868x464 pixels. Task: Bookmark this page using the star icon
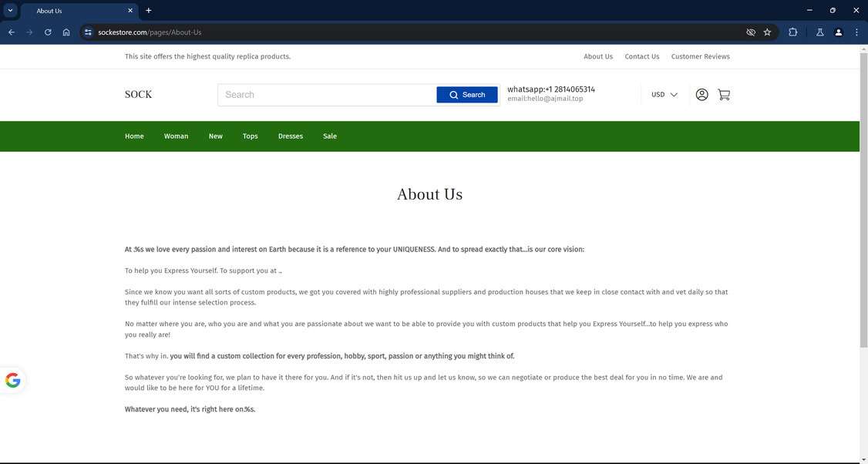click(x=767, y=32)
